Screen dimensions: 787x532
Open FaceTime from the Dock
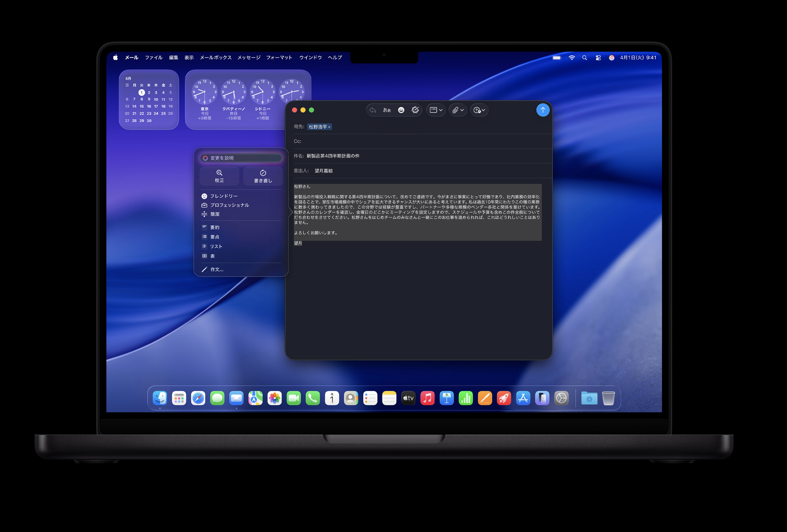[x=294, y=398]
